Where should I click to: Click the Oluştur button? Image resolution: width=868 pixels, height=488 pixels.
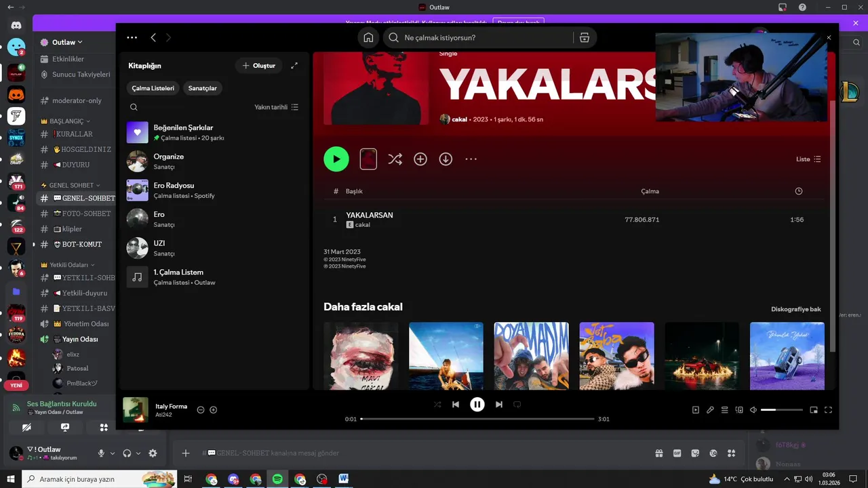tap(259, 66)
